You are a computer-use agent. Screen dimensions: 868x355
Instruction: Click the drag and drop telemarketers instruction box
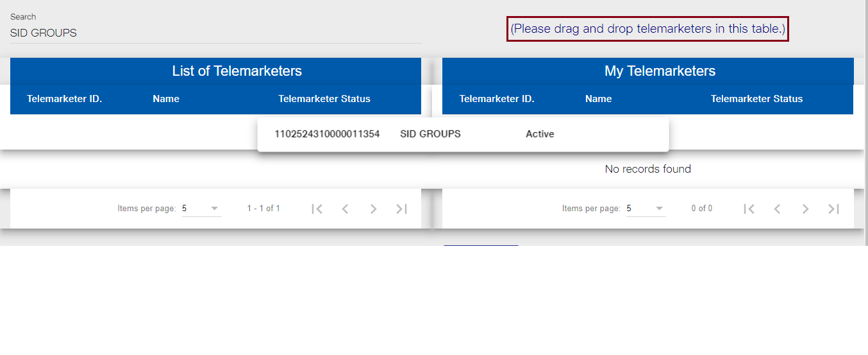pos(647,29)
